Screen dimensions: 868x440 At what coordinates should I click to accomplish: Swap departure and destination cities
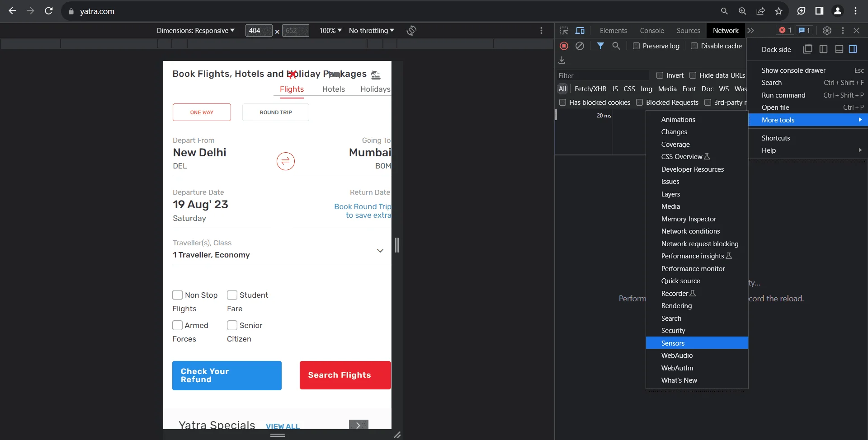coord(286,161)
